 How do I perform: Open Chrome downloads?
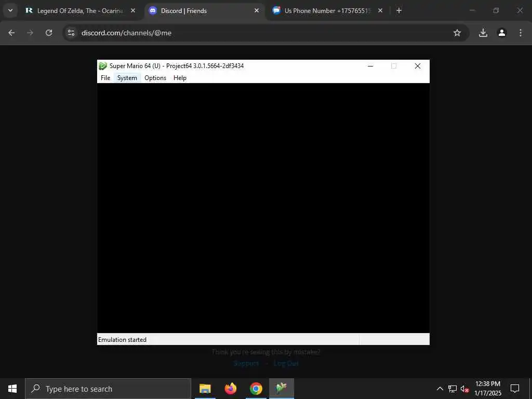tap(483, 33)
